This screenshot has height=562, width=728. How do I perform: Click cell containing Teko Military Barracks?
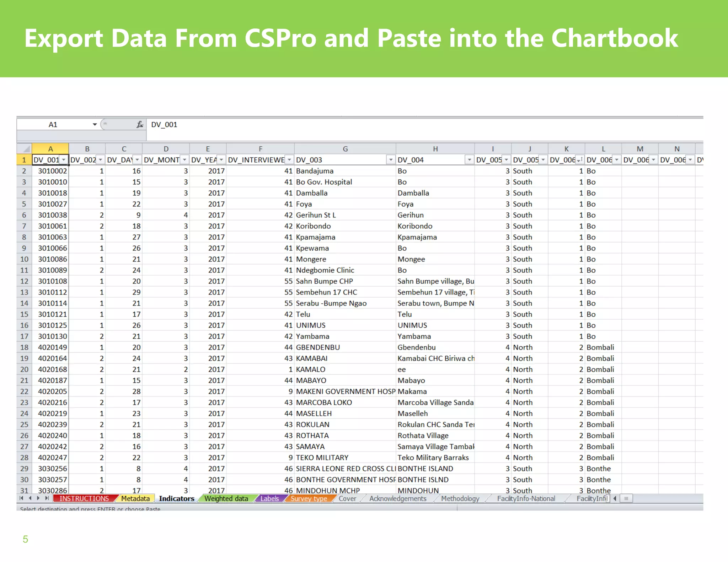click(x=435, y=457)
